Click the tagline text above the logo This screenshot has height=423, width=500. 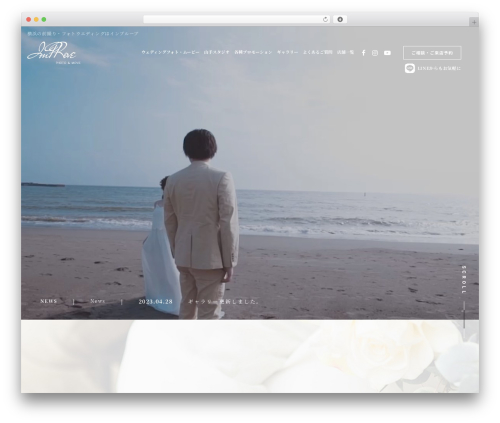pos(83,34)
